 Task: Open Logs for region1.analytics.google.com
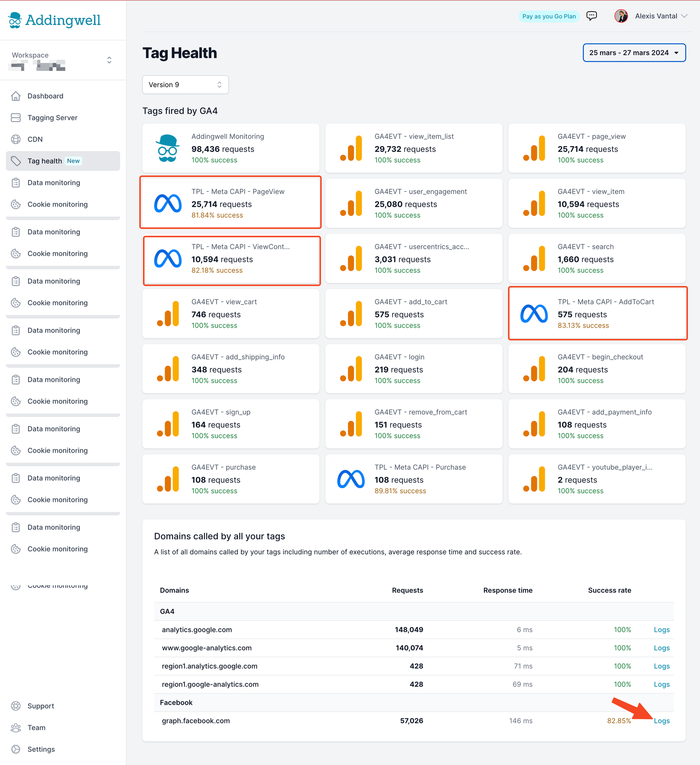coord(661,666)
